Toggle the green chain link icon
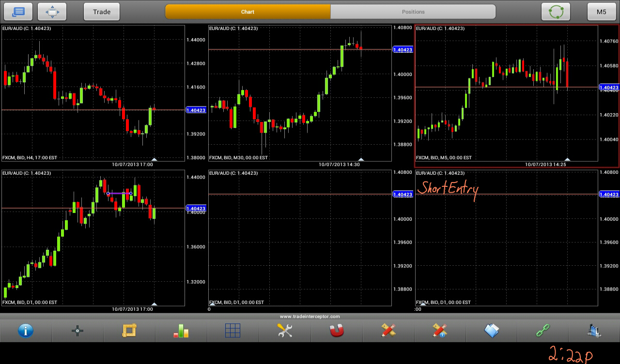Screen dimensions: 620x364 coord(543,331)
